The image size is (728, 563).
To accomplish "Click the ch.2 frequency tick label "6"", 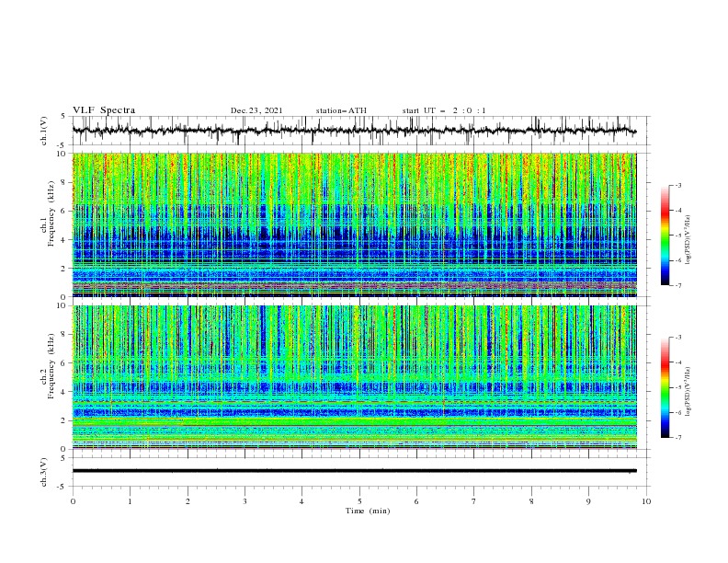I will (64, 363).
